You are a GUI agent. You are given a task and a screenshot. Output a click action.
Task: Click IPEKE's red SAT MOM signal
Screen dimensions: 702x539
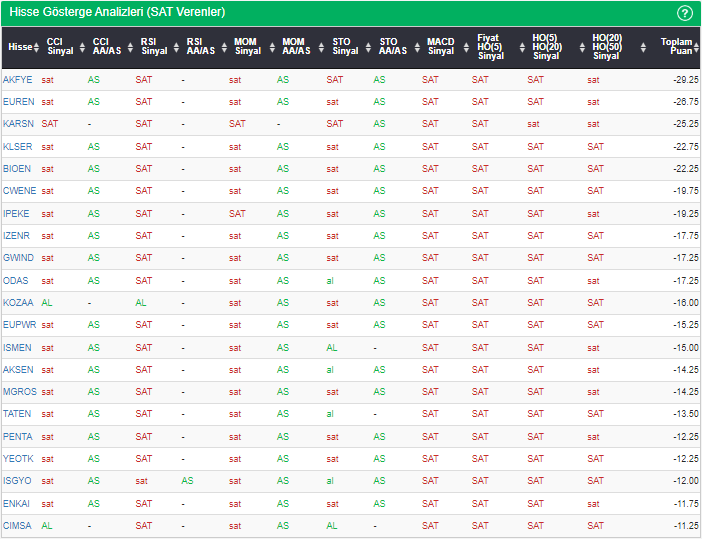coord(237,214)
